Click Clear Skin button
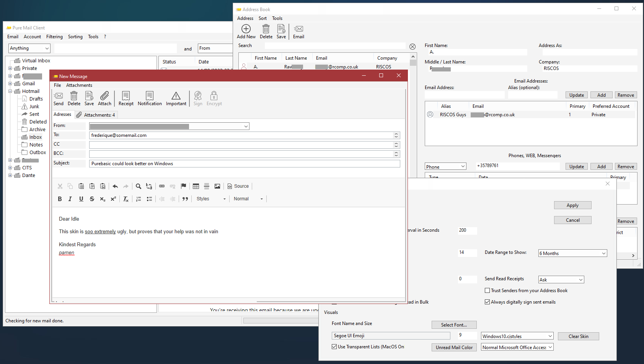The image size is (644, 364). pyautogui.click(x=578, y=336)
